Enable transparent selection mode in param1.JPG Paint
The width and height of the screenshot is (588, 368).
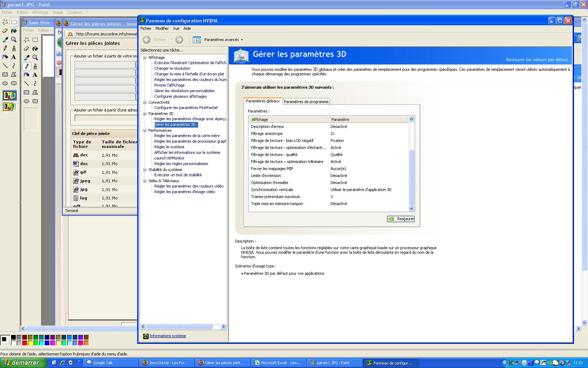pyautogui.click(x=9, y=107)
